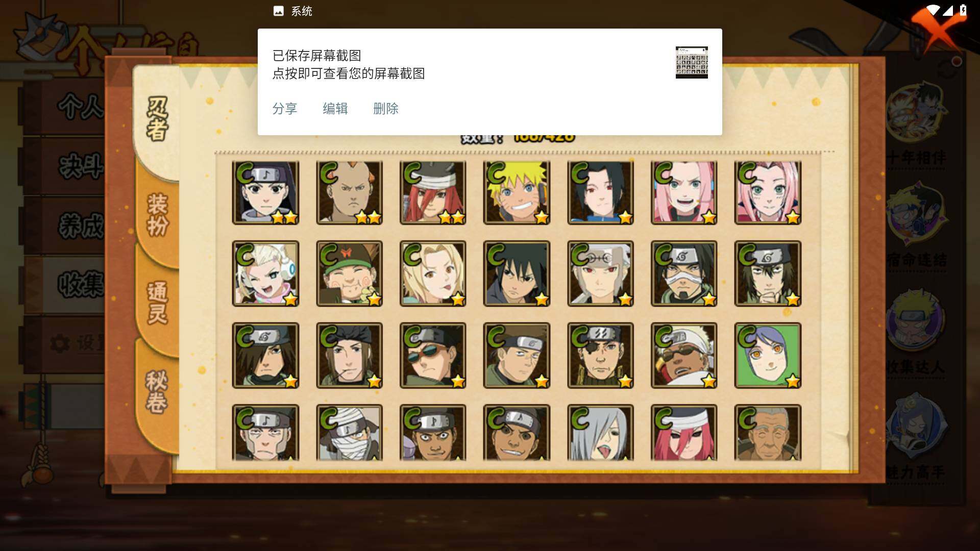Open the saved screenshot thumbnail preview
Screen dimensions: 980x551
pos(692,62)
